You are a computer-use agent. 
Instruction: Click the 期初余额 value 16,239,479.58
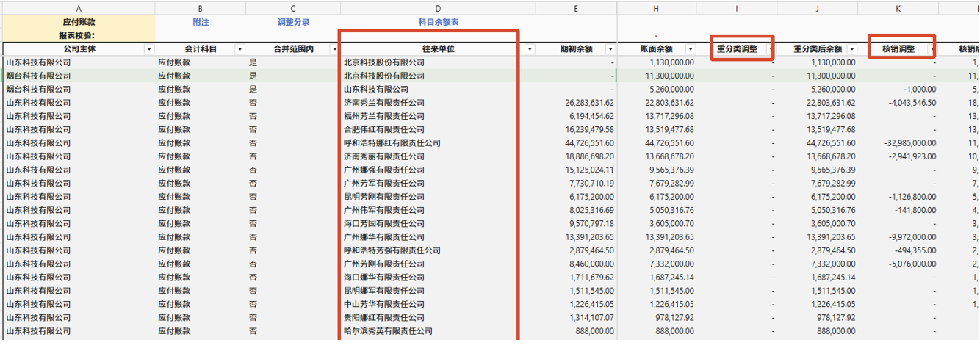click(x=589, y=130)
